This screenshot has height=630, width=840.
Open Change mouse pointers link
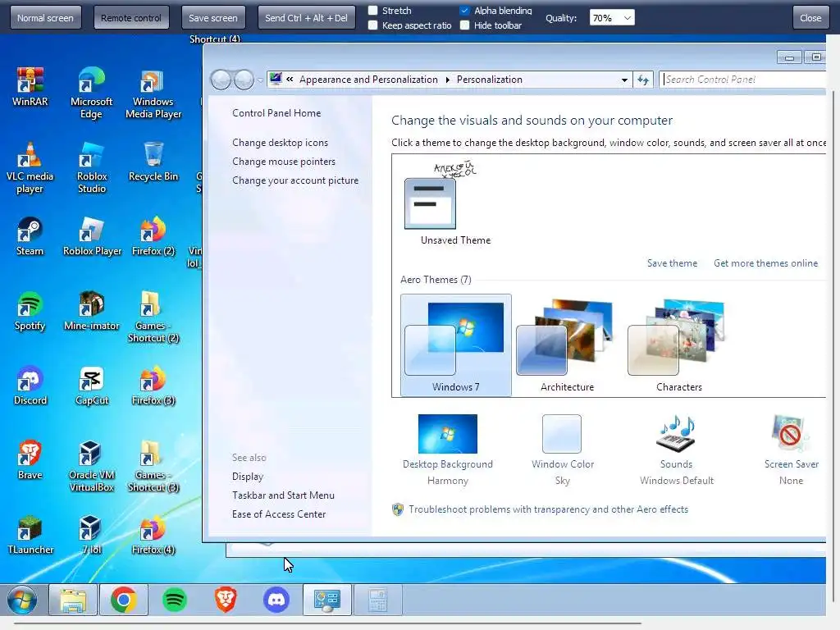click(x=284, y=162)
